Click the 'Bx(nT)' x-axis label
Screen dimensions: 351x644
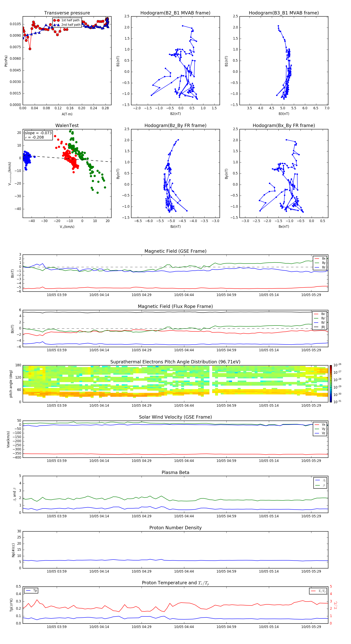[x=284, y=227]
